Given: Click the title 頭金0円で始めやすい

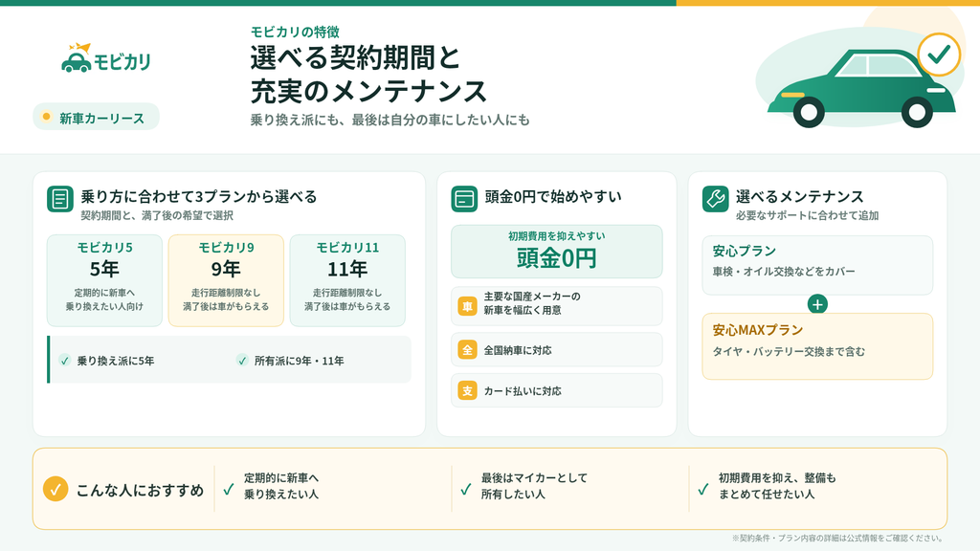Looking at the screenshot, I should tap(553, 197).
